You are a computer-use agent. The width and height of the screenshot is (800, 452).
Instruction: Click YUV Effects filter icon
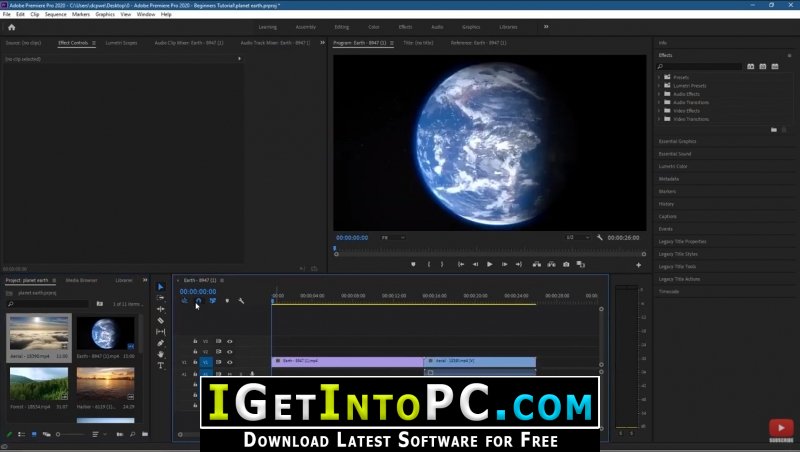[775, 66]
